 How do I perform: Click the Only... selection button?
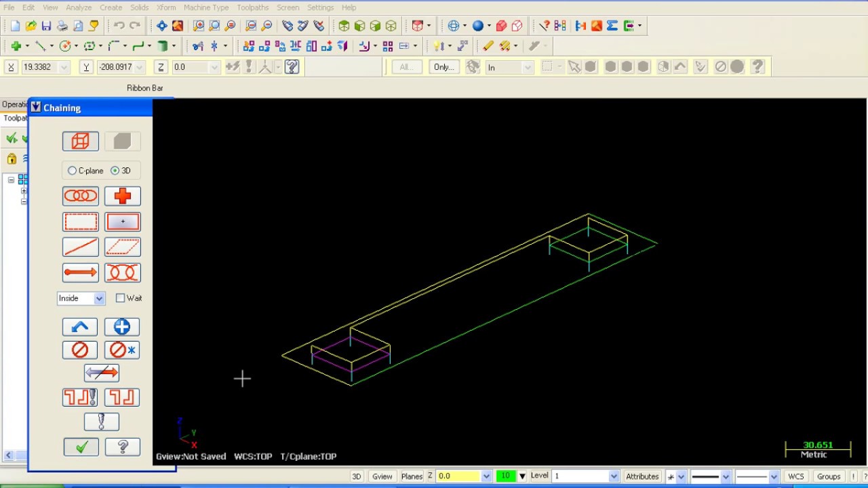click(444, 67)
